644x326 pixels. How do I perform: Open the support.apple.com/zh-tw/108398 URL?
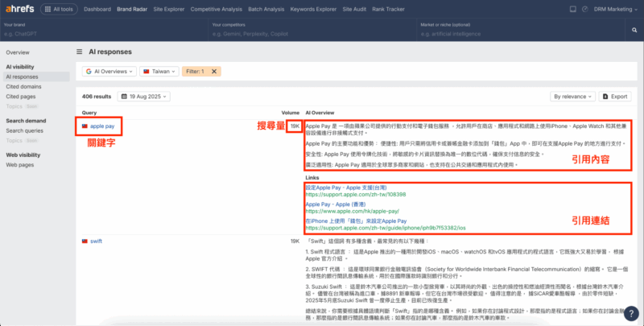point(356,195)
